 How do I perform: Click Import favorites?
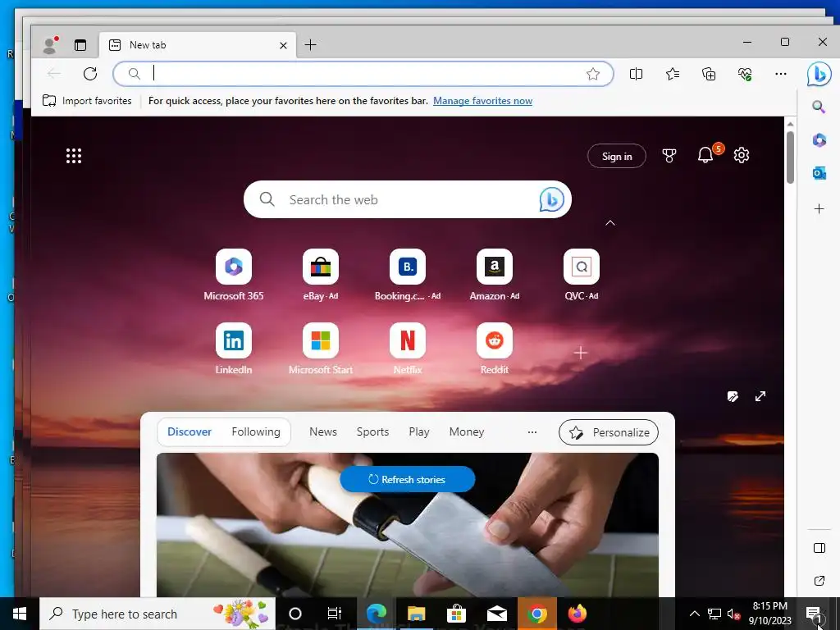87,101
